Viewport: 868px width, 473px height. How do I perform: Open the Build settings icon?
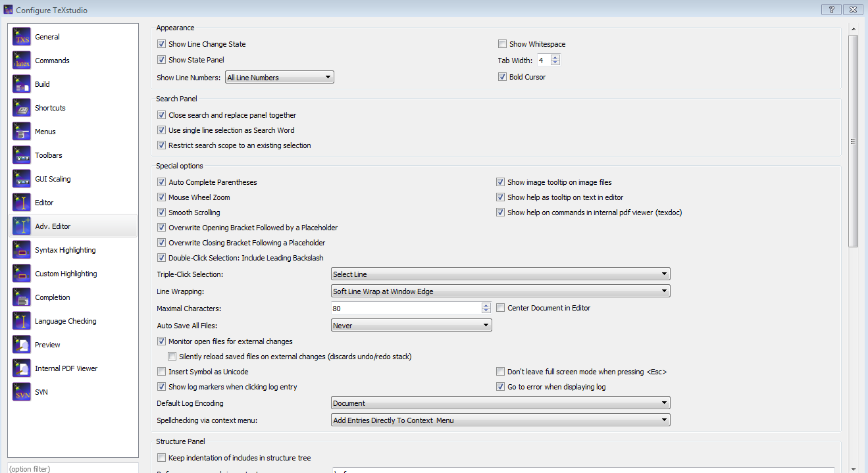(x=22, y=84)
